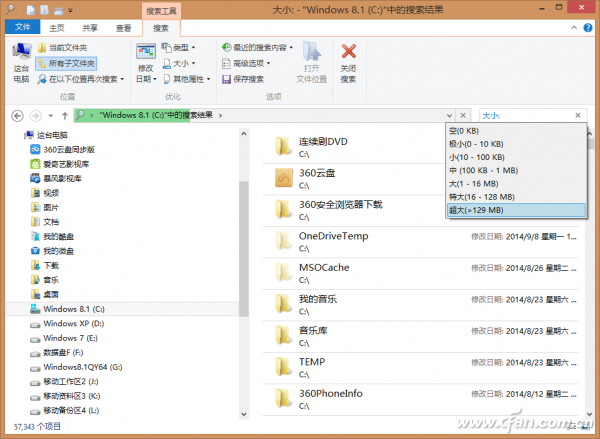Select the OneDriveTemp folder result
The image size is (600, 439).
pyautogui.click(x=420, y=242)
